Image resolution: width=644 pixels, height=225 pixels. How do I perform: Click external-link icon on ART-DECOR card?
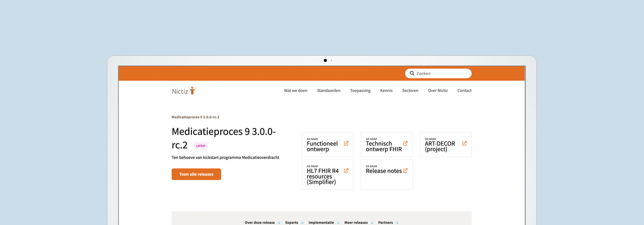pos(464,143)
